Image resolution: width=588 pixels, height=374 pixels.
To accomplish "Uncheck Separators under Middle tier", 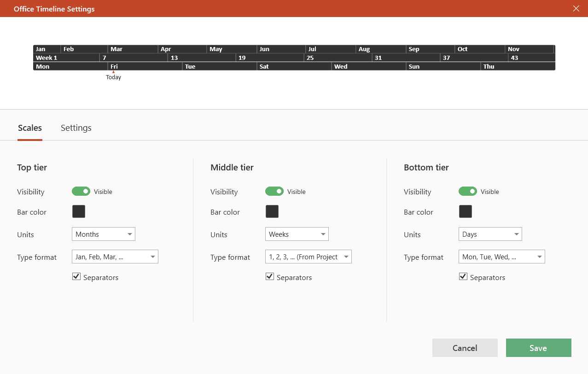I will click(x=270, y=277).
